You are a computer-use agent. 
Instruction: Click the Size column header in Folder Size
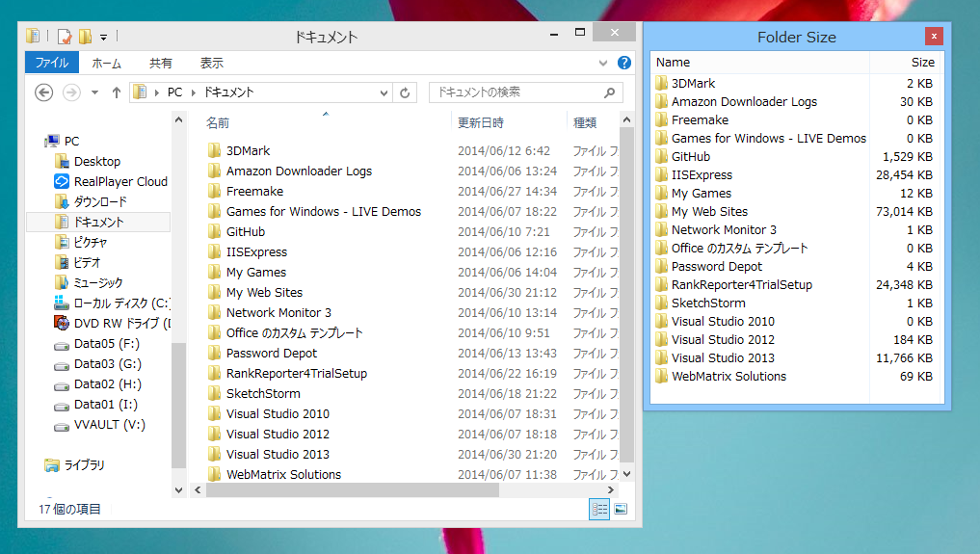coord(922,62)
